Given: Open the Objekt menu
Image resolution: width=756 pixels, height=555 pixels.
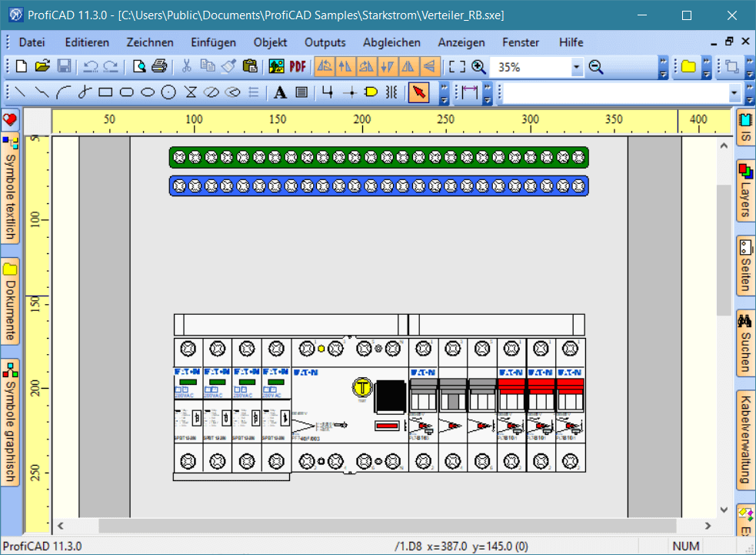Looking at the screenshot, I should [270, 42].
